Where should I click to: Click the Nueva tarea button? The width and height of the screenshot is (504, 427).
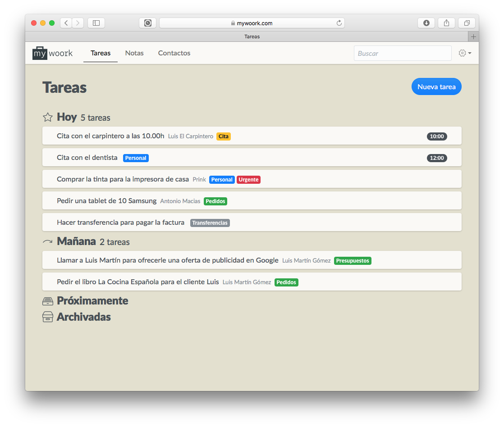436,86
